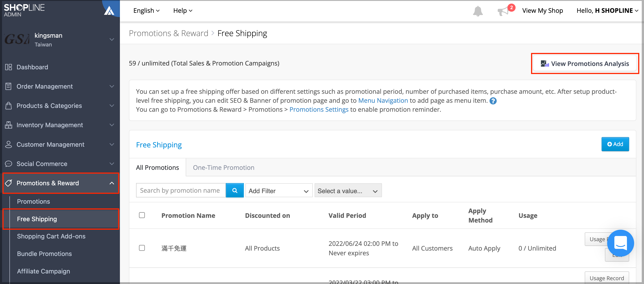Viewport: 644px width, 284px height.
Task: Click Promotions & Reward breadcrumb link
Action: pos(168,33)
